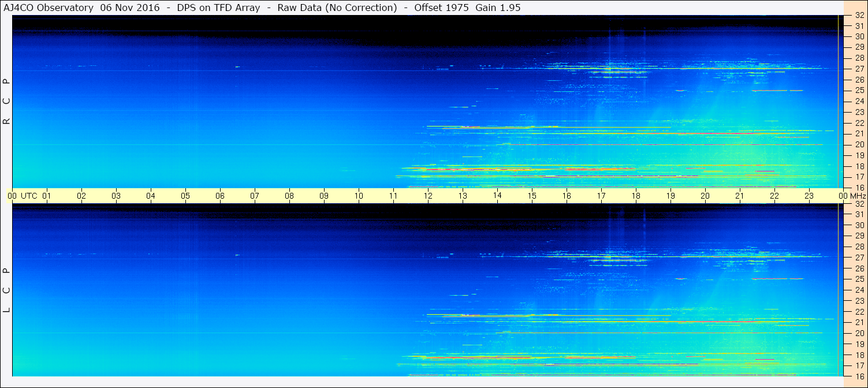Click inside the RCP spectrogram plot
Viewport: 868px width, 388px height.
point(428,102)
